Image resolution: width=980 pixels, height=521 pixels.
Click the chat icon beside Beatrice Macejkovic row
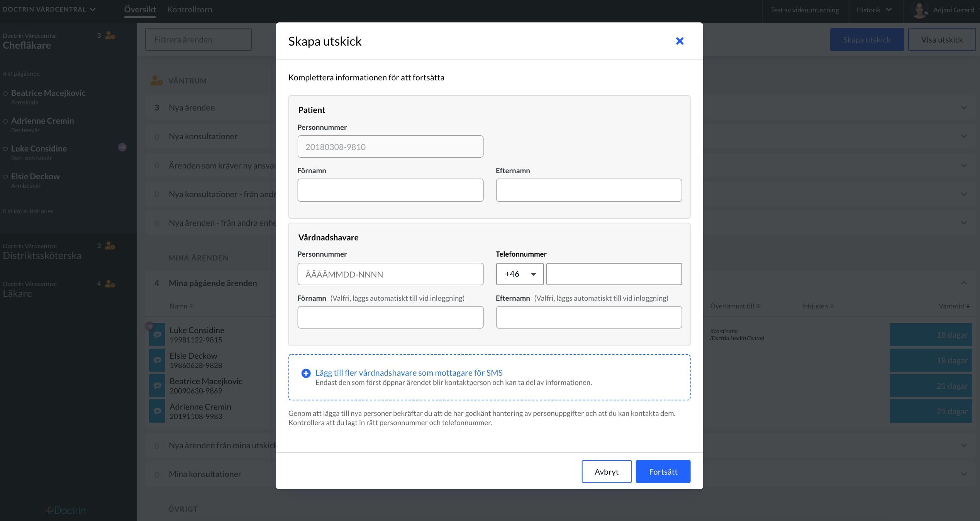click(x=157, y=386)
